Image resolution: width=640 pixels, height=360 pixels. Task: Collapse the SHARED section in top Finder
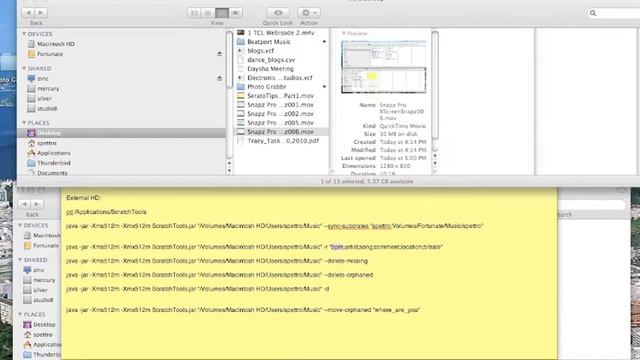click(x=24, y=68)
